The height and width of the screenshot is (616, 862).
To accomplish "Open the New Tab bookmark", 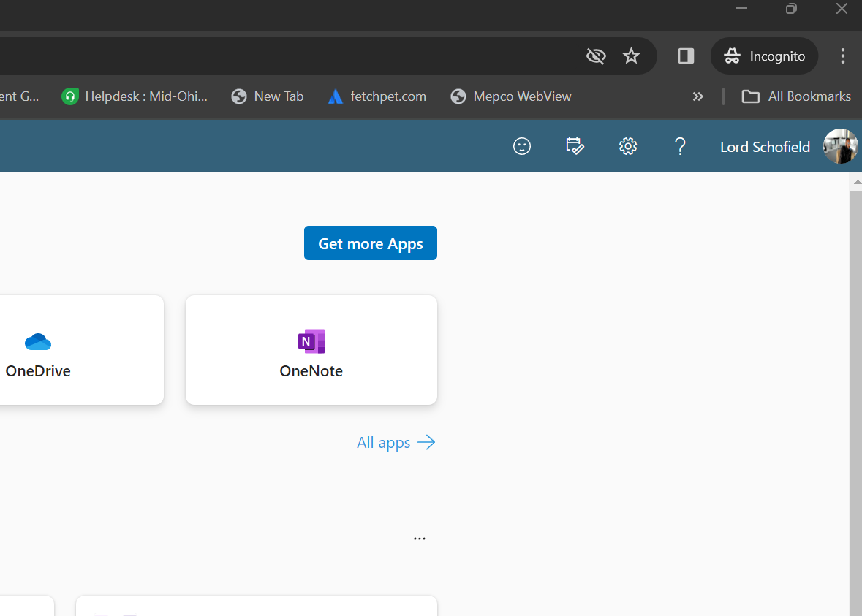I will click(x=268, y=96).
